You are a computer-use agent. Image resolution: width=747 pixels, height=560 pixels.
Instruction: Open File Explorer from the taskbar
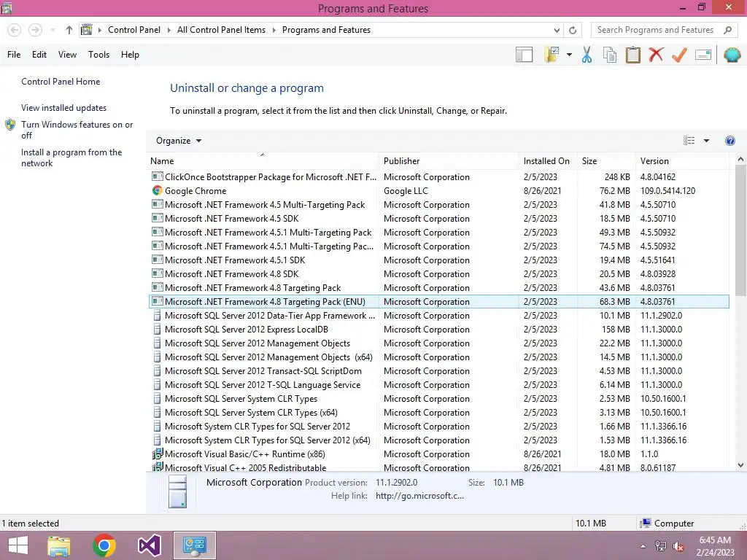point(59,545)
